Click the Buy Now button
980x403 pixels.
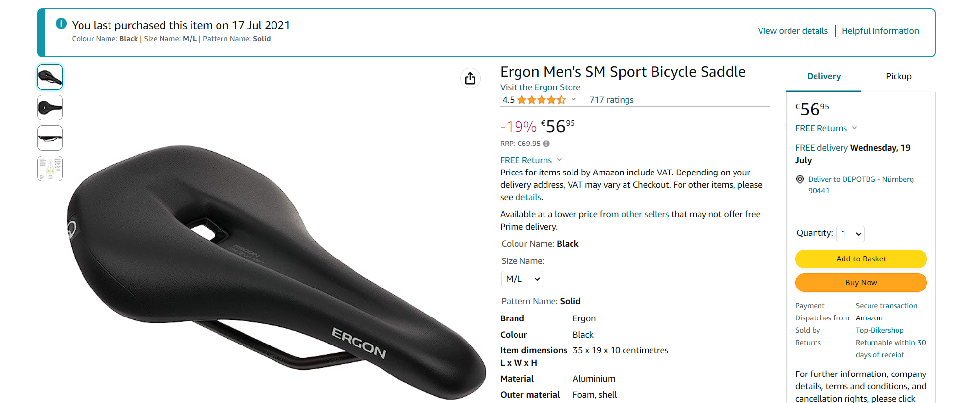coord(861,283)
